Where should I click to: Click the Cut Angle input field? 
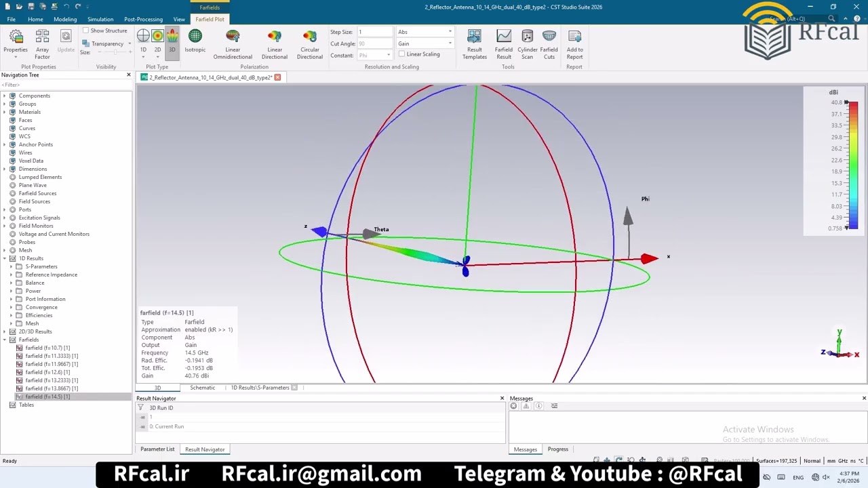tap(375, 43)
